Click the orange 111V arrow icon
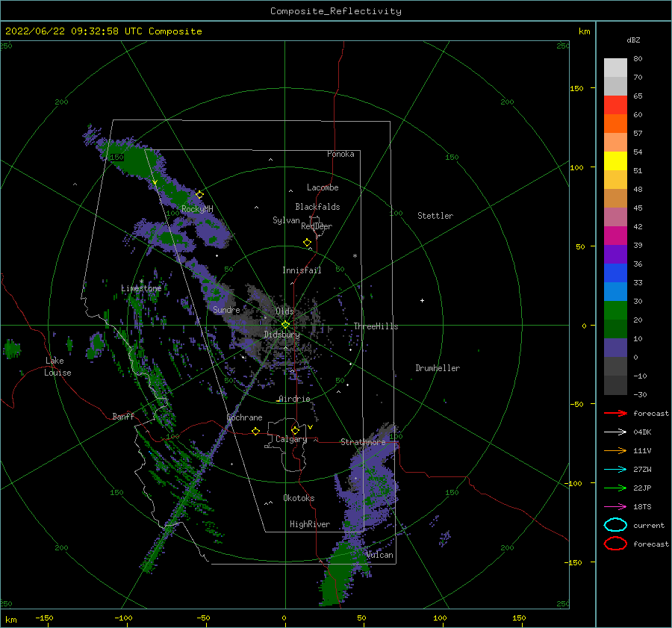The width and height of the screenshot is (672, 628). (615, 450)
